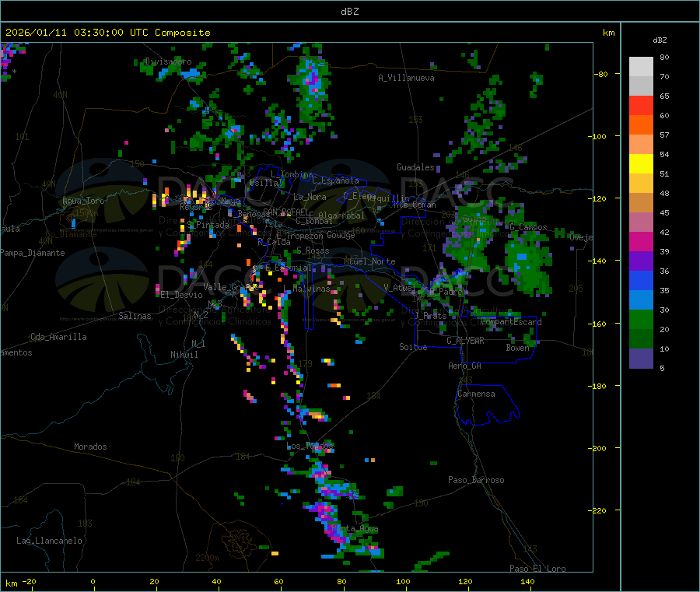
Task: Click the light gray 70-80 dBZ legend swatch
Action: (641, 67)
